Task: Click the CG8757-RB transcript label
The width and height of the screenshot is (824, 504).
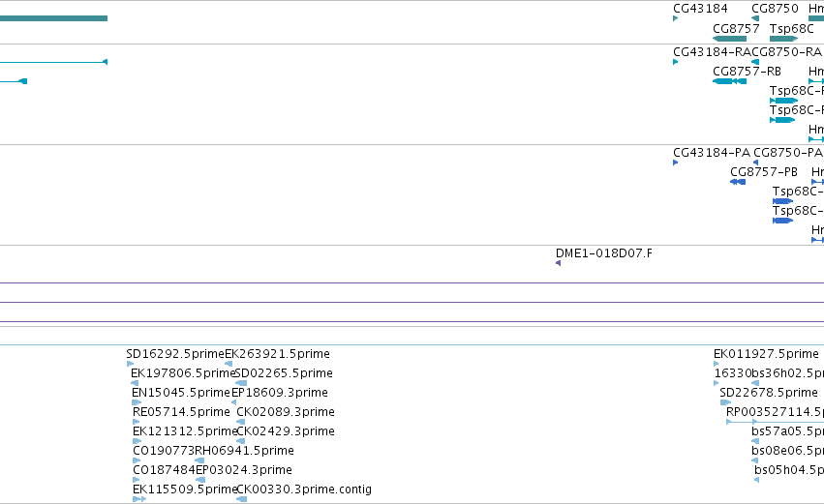Action: (747, 72)
